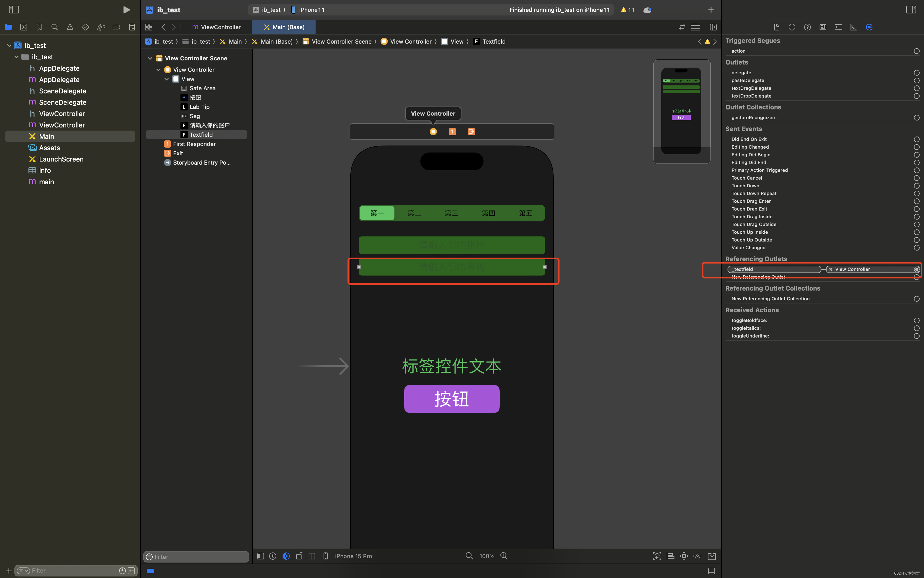Open the Source Control navigator
Image resolution: width=924 pixels, height=578 pixels.
tap(24, 27)
